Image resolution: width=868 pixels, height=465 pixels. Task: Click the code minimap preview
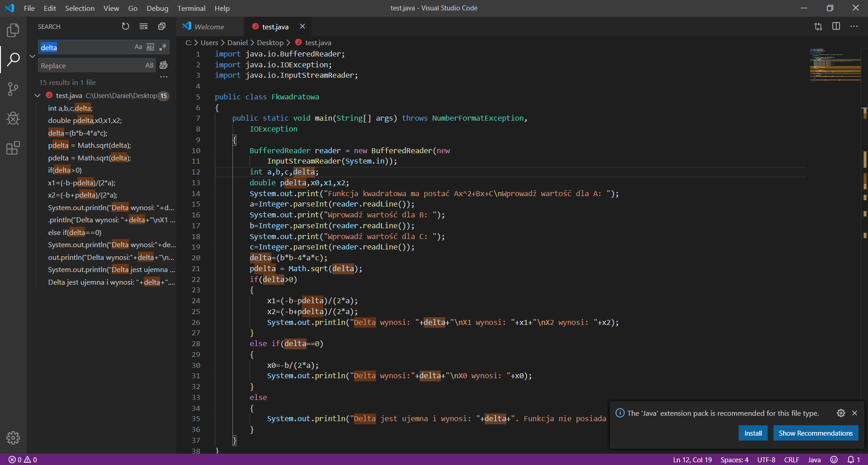[835, 66]
